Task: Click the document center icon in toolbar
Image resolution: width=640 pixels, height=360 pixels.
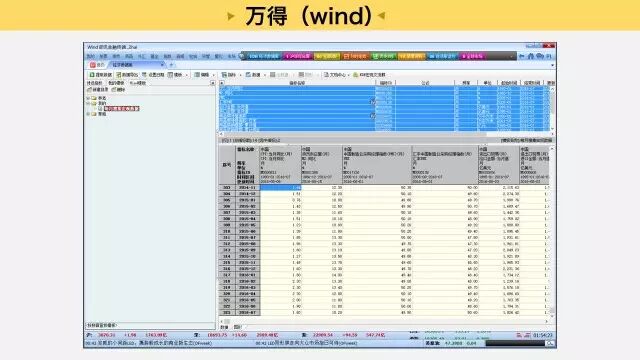Action: click(x=326, y=75)
